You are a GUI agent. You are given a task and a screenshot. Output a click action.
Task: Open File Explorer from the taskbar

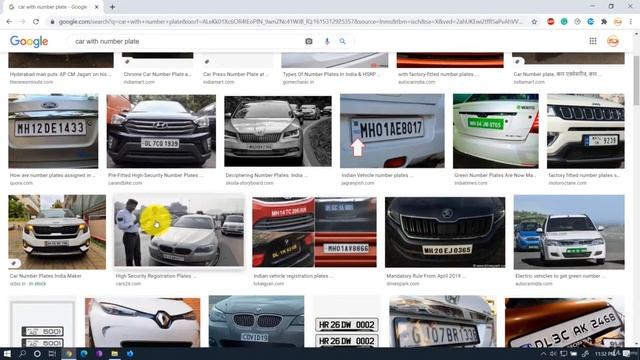point(115,353)
